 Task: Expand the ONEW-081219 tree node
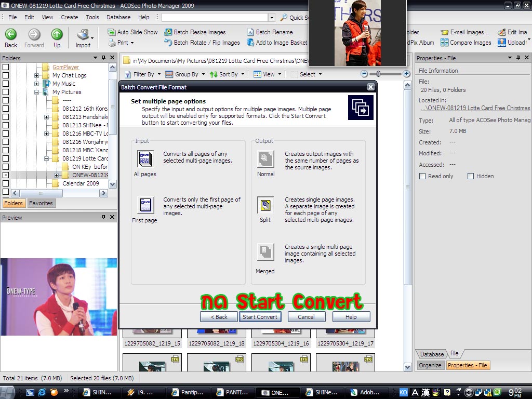[x=56, y=175]
